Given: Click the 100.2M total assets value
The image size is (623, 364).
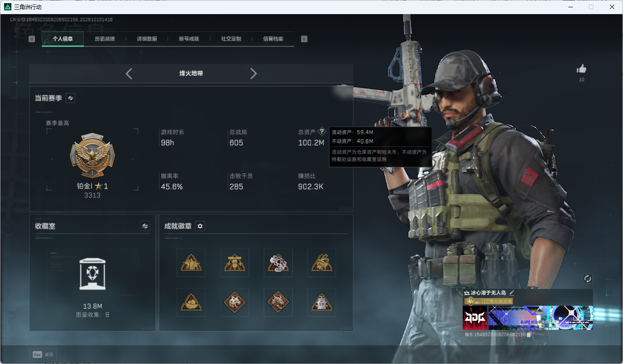Looking at the screenshot, I should [311, 143].
